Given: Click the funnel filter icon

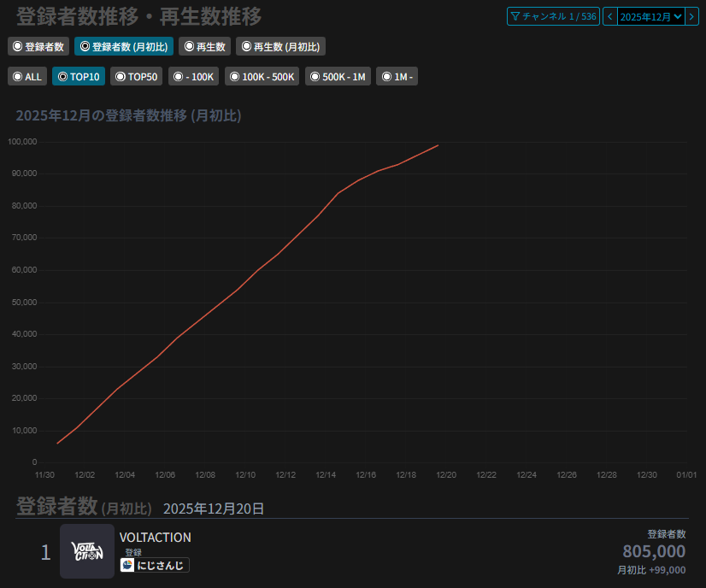Looking at the screenshot, I should 515,16.
